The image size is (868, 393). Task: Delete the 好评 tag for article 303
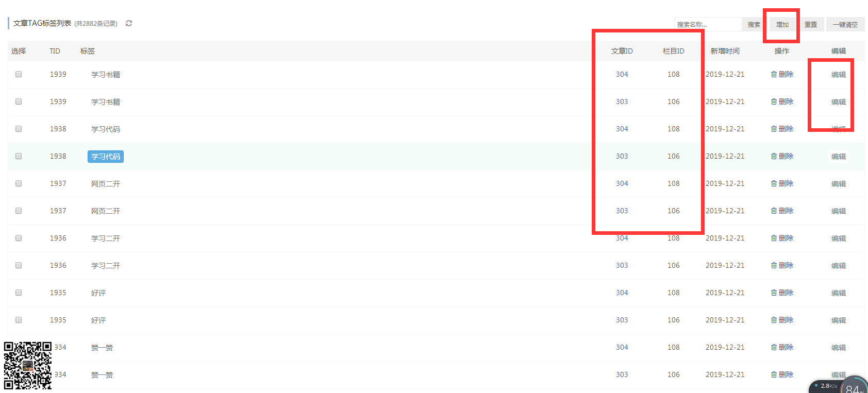[x=782, y=320]
